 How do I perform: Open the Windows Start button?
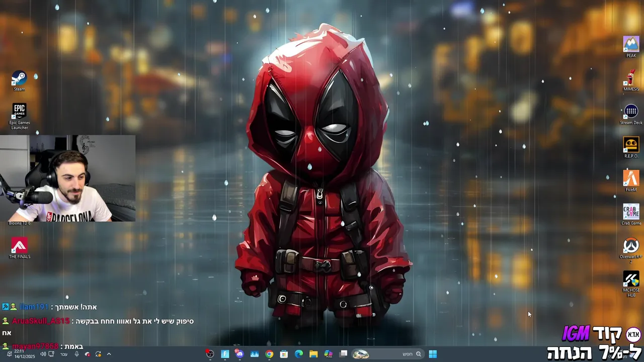click(433, 354)
